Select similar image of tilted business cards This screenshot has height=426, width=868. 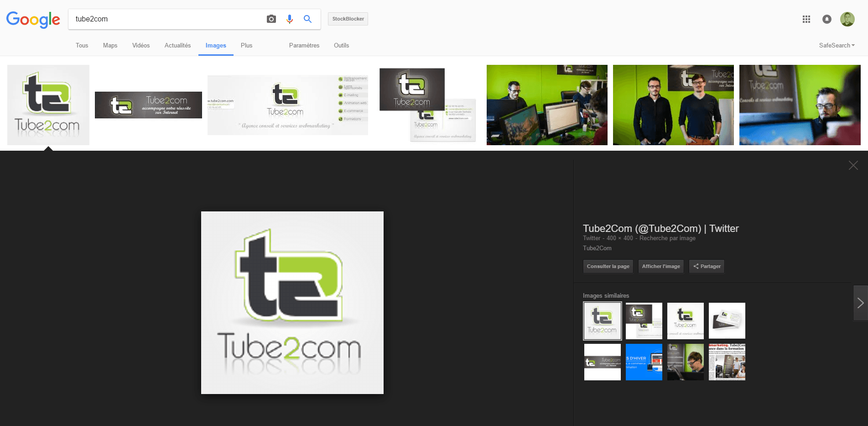[727, 321]
